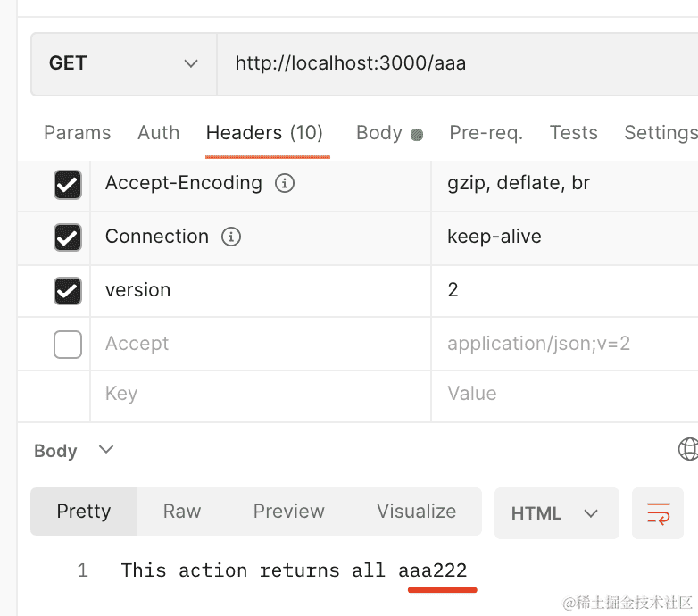The height and width of the screenshot is (616, 698).
Task: Open the GET method dropdown
Action: pos(123,63)
